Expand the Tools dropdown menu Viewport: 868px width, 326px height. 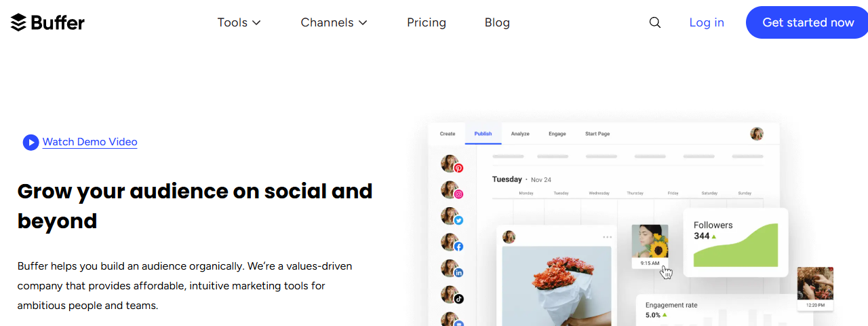pos(239,22)
